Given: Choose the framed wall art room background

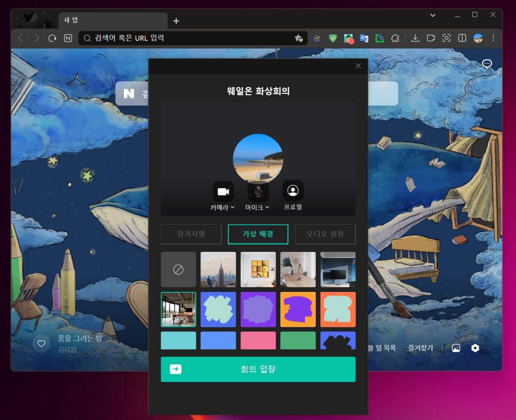Looking at the screenshot, I should pyautogui.click(x=258, y=270).
